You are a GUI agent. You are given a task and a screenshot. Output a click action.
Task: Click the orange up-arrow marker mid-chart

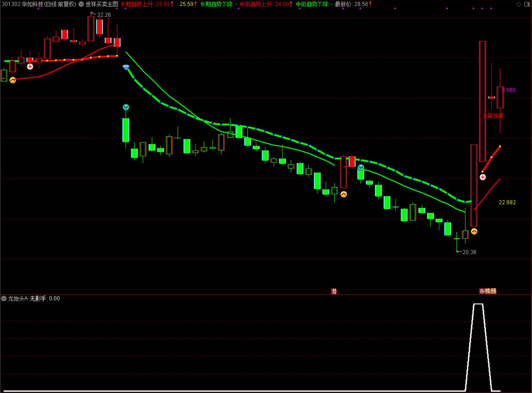coord(344,194)
